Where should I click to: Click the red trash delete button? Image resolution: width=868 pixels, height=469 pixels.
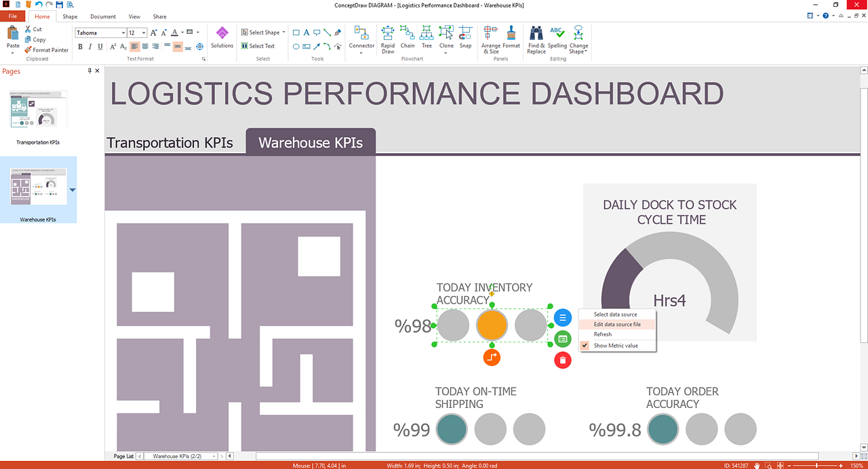click(x=563, y=361)
